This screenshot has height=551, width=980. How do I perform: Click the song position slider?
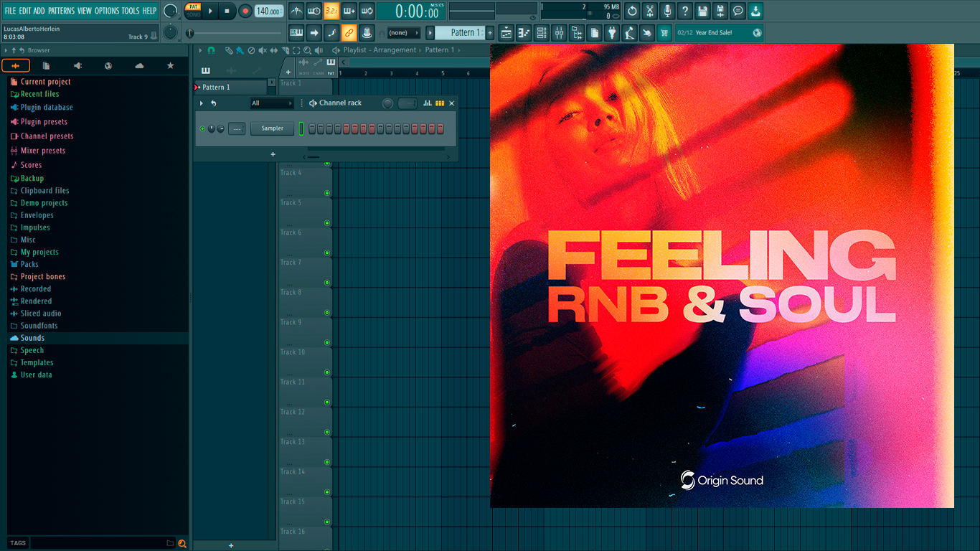(235, 33)
